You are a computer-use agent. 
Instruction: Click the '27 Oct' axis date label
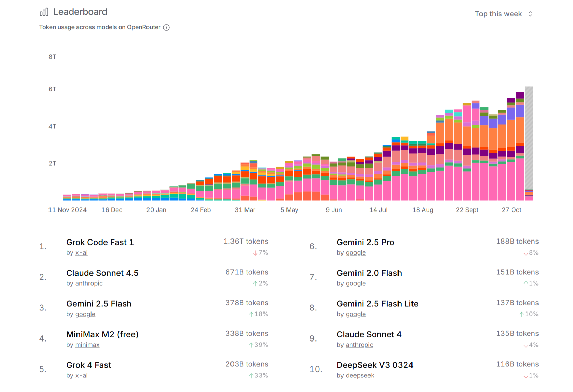pyautogui.click(x=511, y=210)
